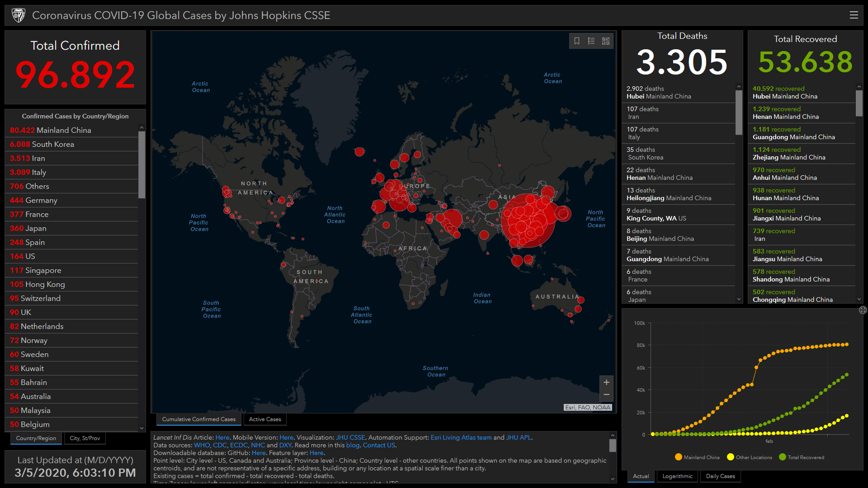Screen dimensions: 868x488
Task: Select Mainland China in confirmed list
Action: 71,130
